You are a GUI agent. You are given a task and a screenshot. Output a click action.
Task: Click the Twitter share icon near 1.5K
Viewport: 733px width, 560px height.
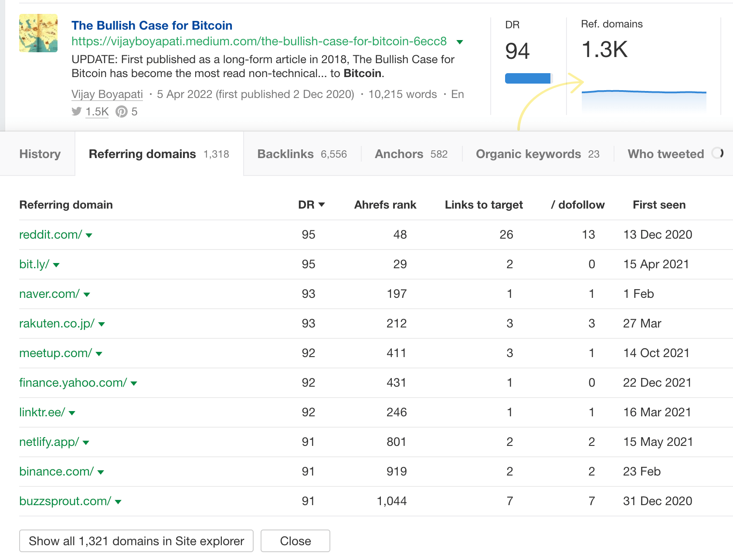(x=76, y=111)
